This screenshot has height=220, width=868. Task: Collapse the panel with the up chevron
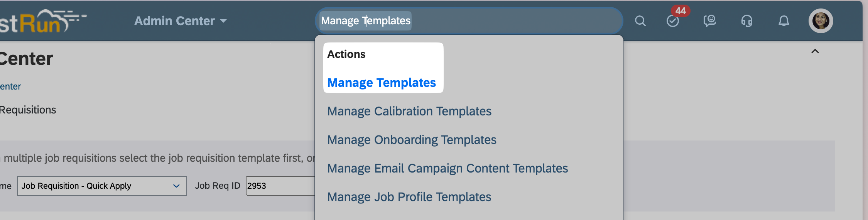(815, 51)
